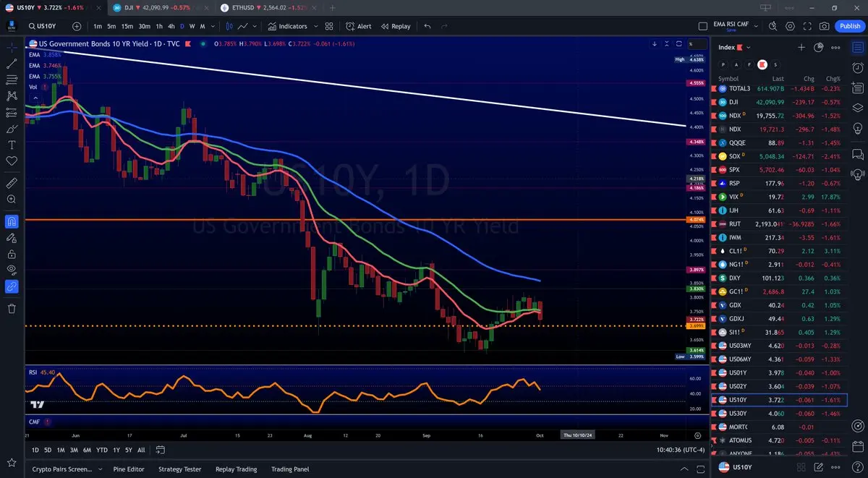Open chart settings hexagon gear
Image resolution: width=868 pixels, height=478 pixels.
point(790,26)
